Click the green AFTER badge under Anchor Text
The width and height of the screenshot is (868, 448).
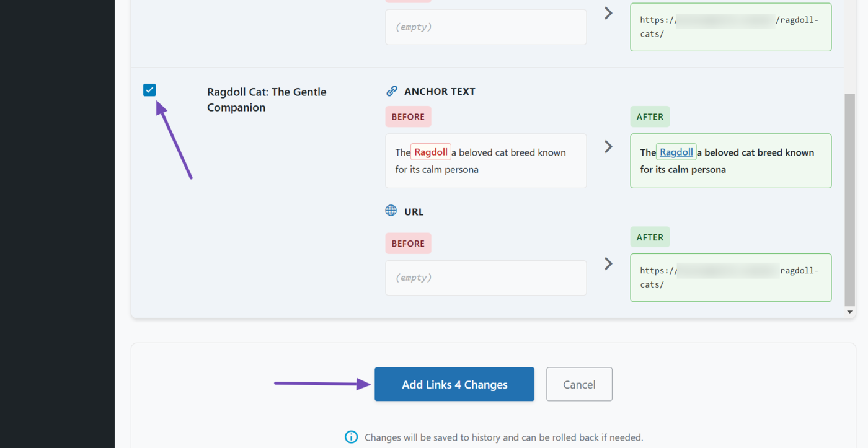pos(650,116)
